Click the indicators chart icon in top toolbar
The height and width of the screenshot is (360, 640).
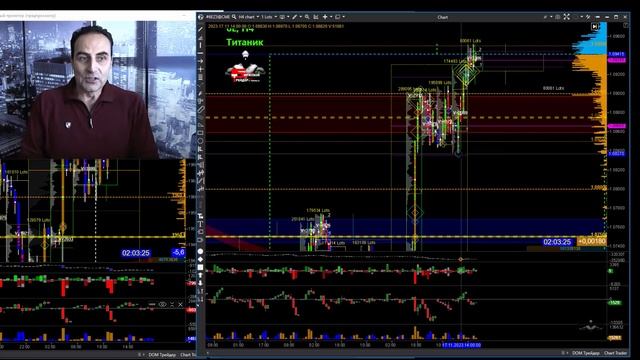(316, 17)
